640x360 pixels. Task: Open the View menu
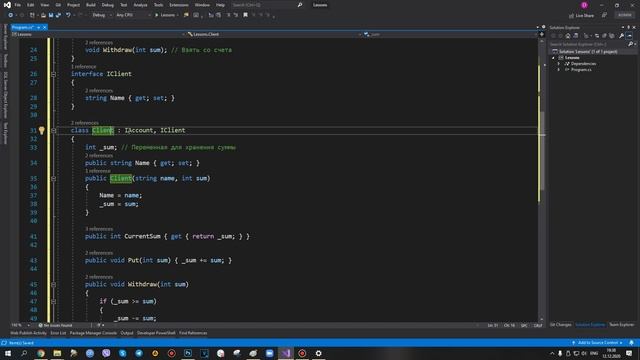click(44, 5)
